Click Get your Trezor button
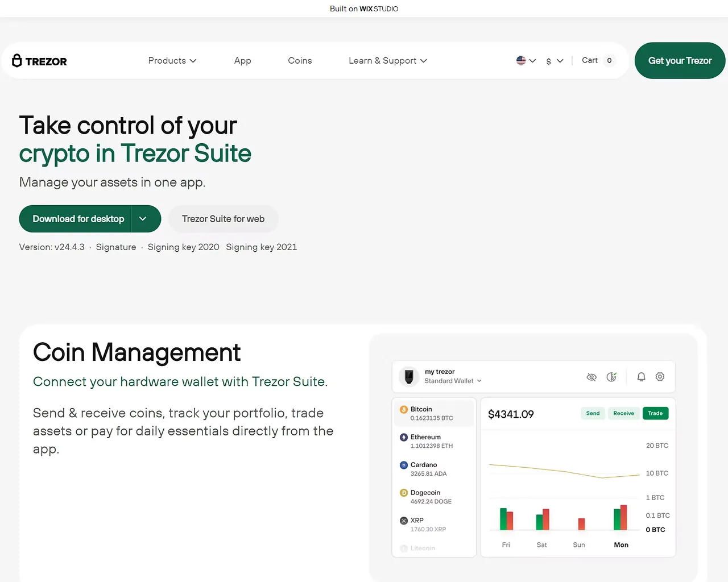This screenshot has height=582, width=728. pos(680,61)
